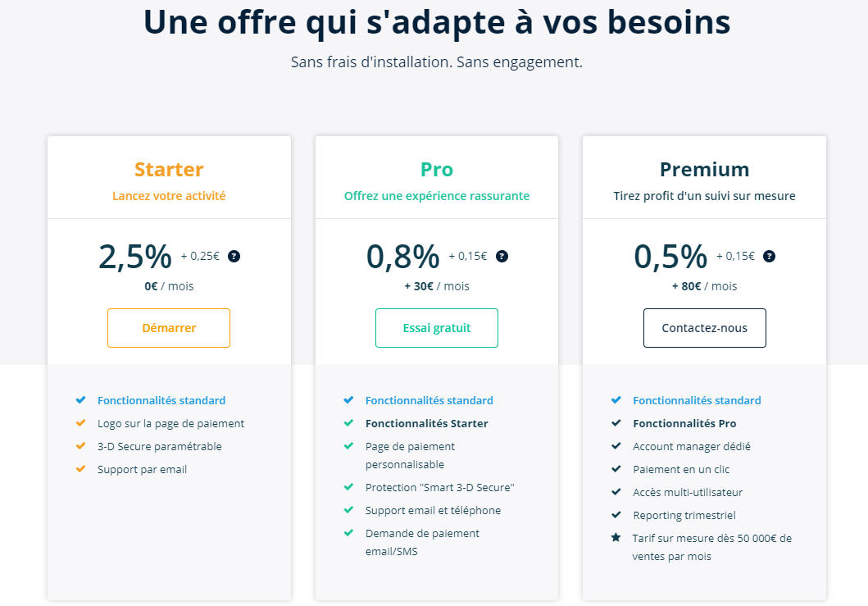This screenshot has width=868, height=606.
Task: Click the bold "Fonctionnalités Starter" item in Pro
Action: tap(426, 423)
